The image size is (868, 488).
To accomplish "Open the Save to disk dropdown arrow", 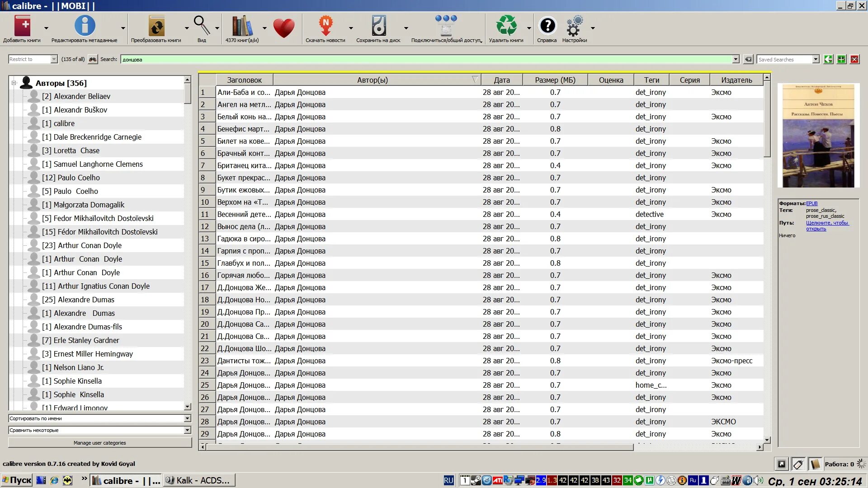I will pyautogui.click(x=406, y=28).
